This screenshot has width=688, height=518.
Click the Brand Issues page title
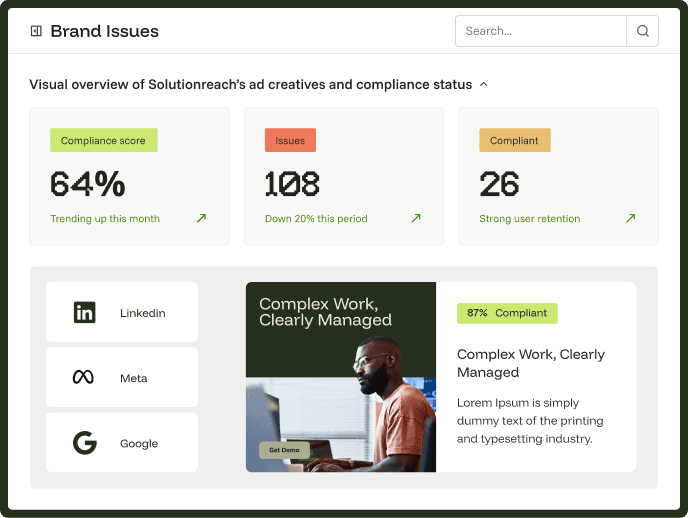(104, 31)
